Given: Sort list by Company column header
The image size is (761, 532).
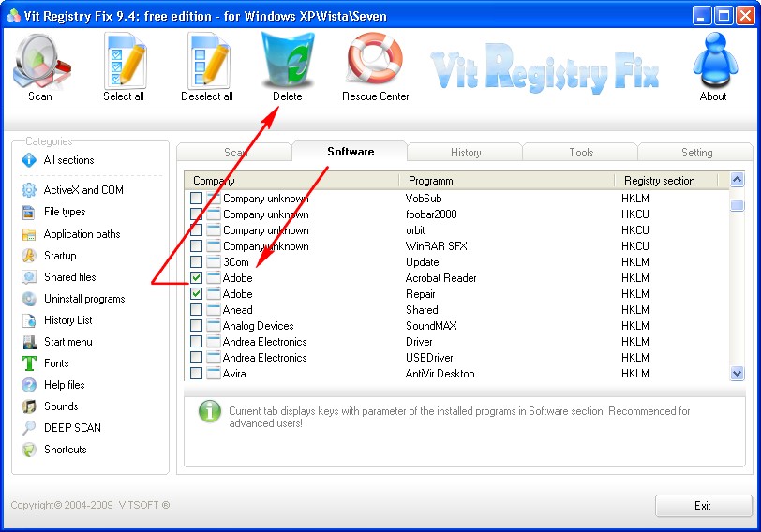Looking at the screenshot, I should pyautogui.click(x=291, y=181).
